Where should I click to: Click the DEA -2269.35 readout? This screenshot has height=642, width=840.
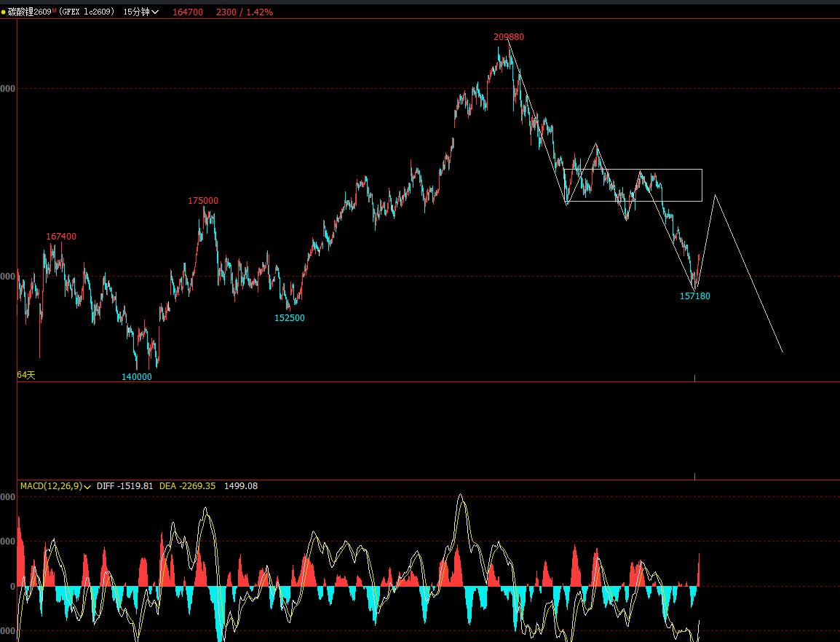click(188, 486)
